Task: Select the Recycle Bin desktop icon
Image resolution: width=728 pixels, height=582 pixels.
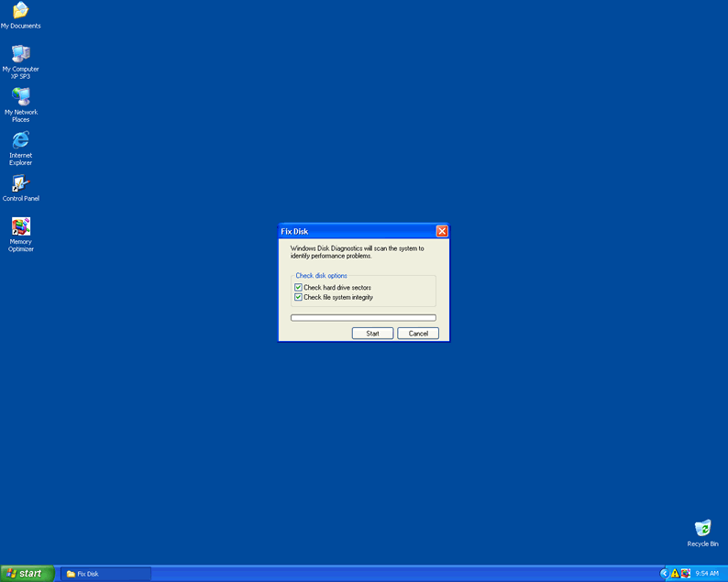Action: click(702, 529)
